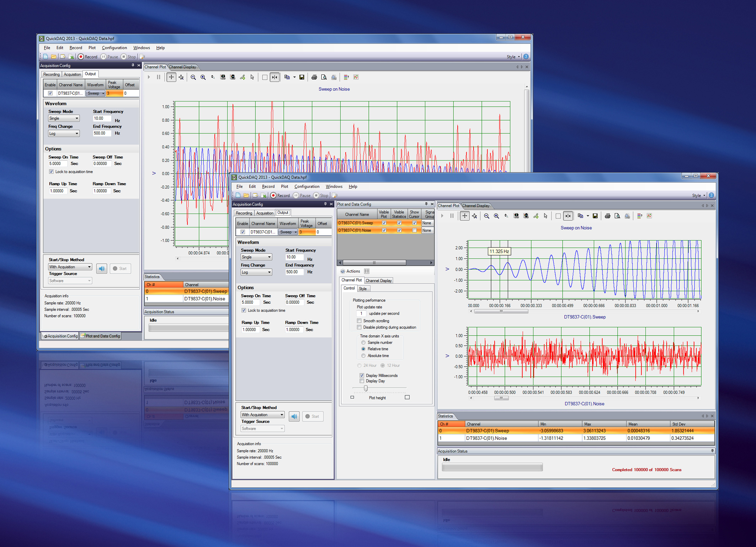Viewport: 756px width, 547px height.
Task: Click the print preview icon in the front plot toolbar
Action: coord(617,216)
